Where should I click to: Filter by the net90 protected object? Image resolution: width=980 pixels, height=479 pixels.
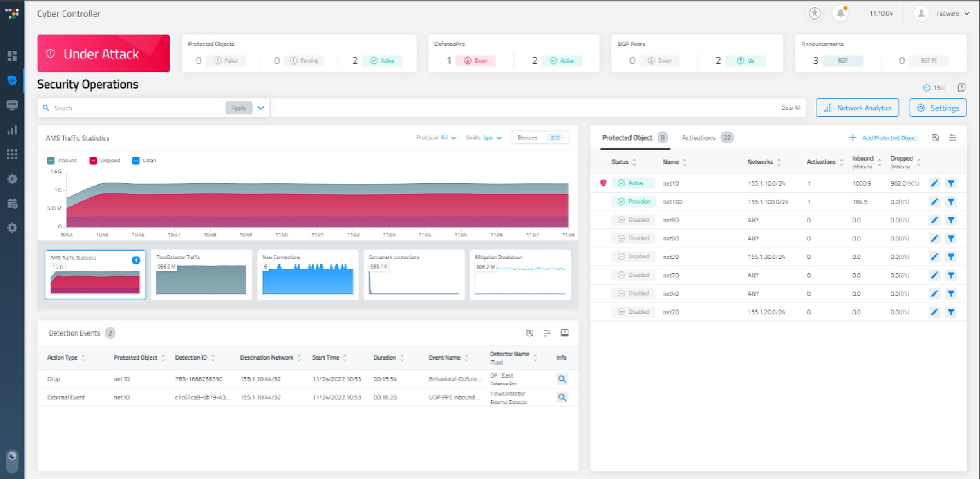coord(951,239)
